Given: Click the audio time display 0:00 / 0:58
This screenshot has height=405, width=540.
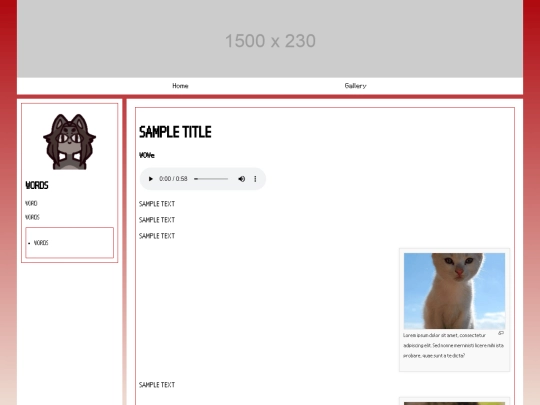Looking at the screenshot, I should 173,179.
